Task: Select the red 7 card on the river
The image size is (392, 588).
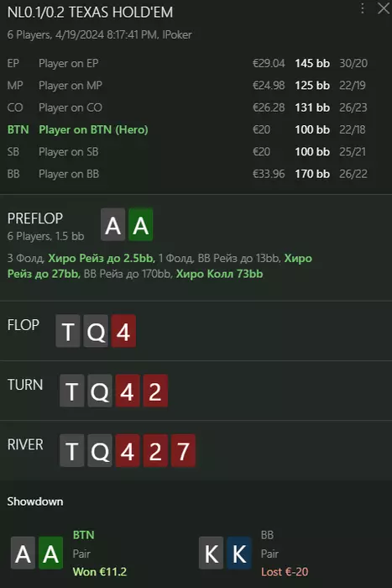Action: pos(183,450)
